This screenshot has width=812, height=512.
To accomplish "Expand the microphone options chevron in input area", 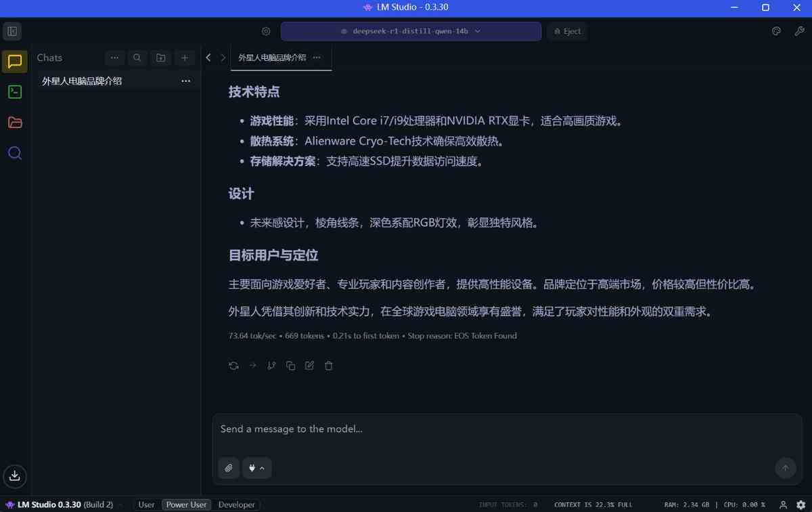I will 263,468.
